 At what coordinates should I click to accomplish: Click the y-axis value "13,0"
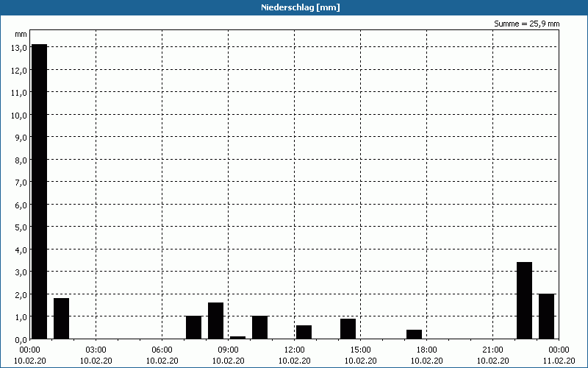click(x=19, y=48)
